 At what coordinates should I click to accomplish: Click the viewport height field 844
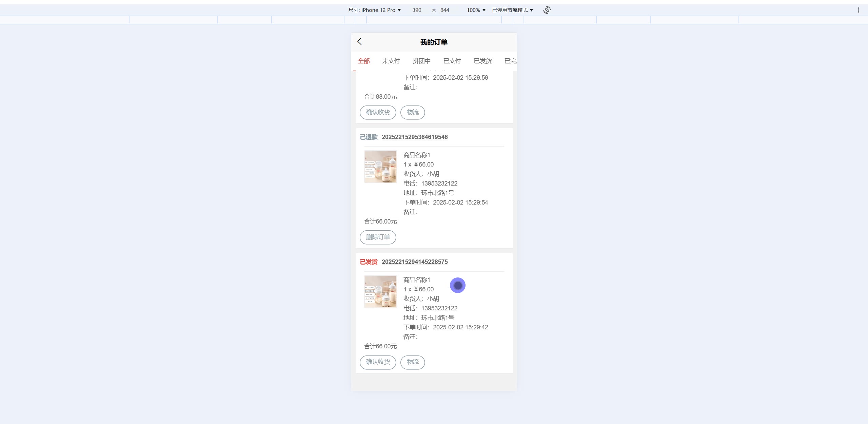(x=445, y=10)
